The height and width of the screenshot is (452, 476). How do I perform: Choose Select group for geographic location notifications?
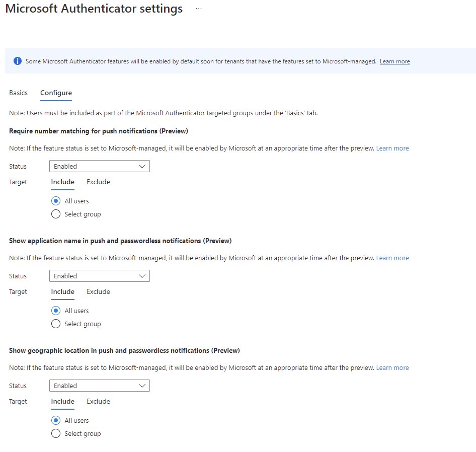pyautogui.click(x=56, y=433)
